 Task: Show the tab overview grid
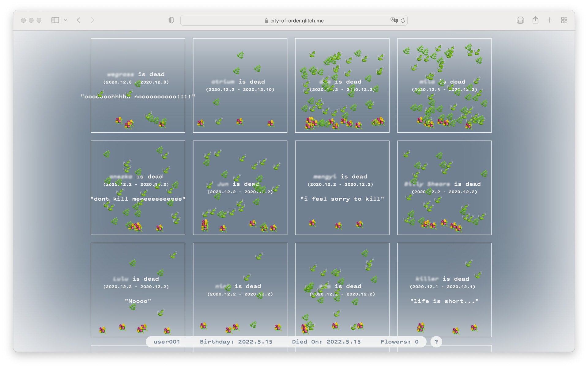tap(564, 20)
